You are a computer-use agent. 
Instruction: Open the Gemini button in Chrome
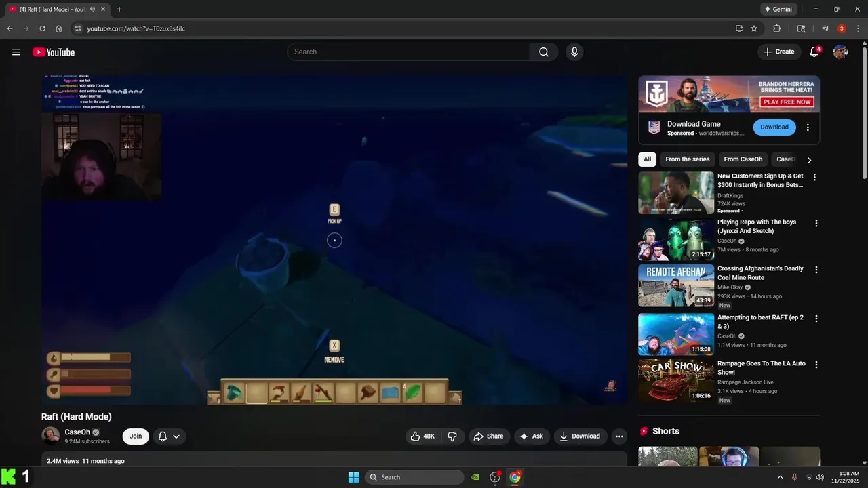[x=778, y=9]
